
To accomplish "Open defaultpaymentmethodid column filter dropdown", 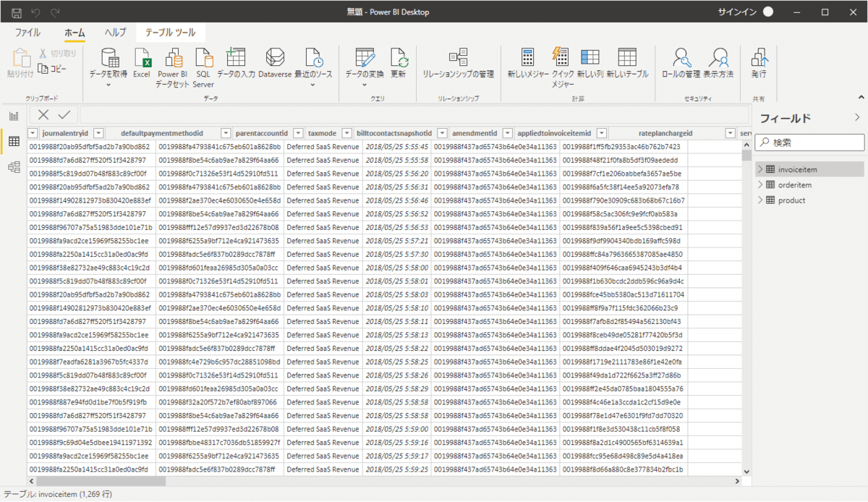I will [225, 133].
